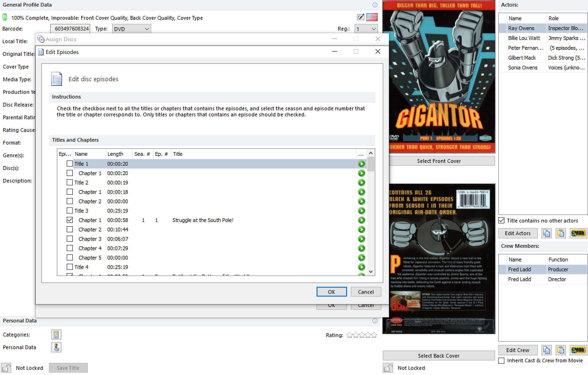588x375 pixels.
Task: Sort by the Ep. # column header
Action: coord(162,154)
